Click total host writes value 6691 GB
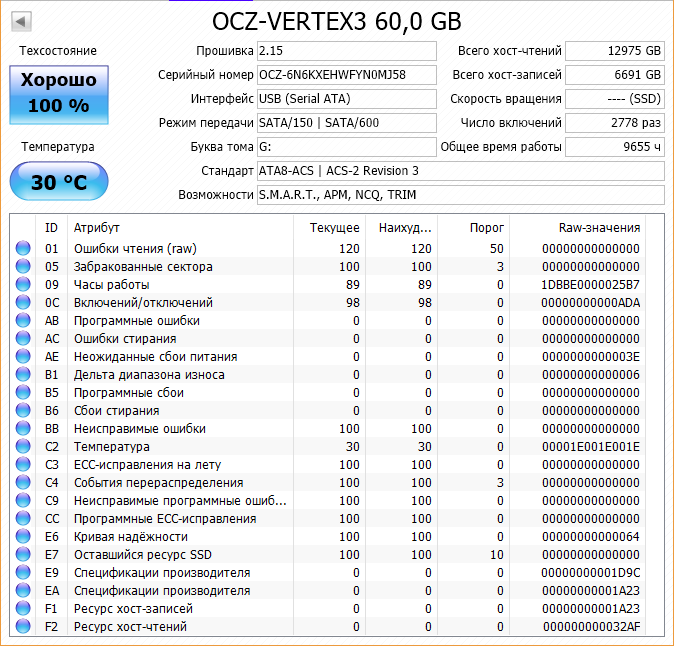This screenshot has height=646, width=674. (615, 75)
